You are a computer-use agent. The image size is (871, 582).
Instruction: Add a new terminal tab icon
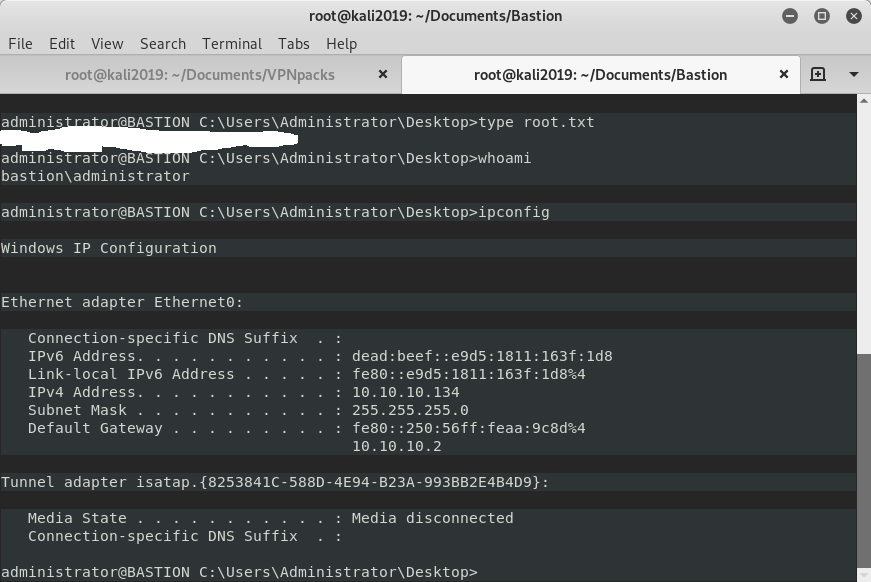click(x=818, y=74)
